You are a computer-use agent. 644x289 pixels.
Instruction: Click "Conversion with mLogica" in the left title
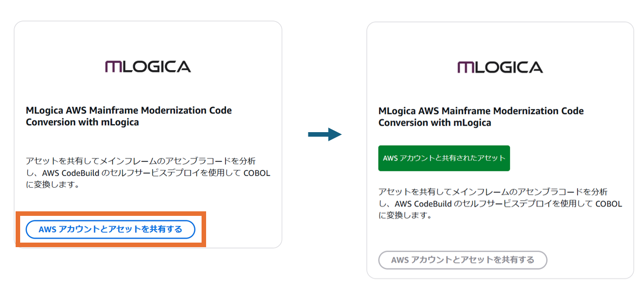coord(82,122)
